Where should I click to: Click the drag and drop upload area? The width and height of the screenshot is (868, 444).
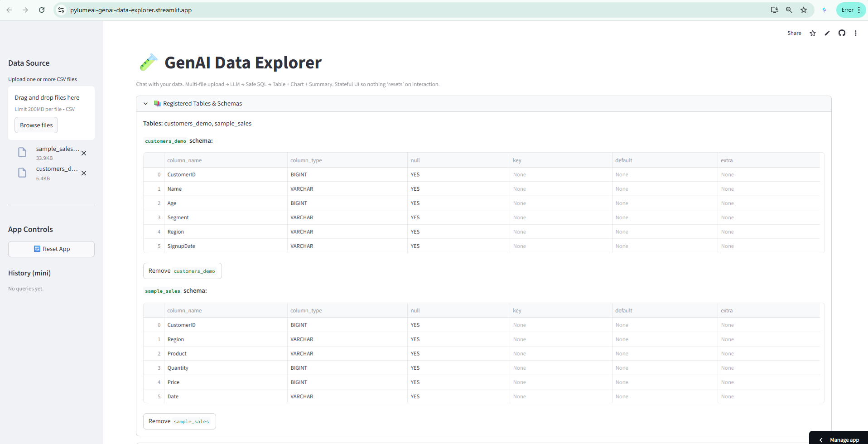[51, 113]
